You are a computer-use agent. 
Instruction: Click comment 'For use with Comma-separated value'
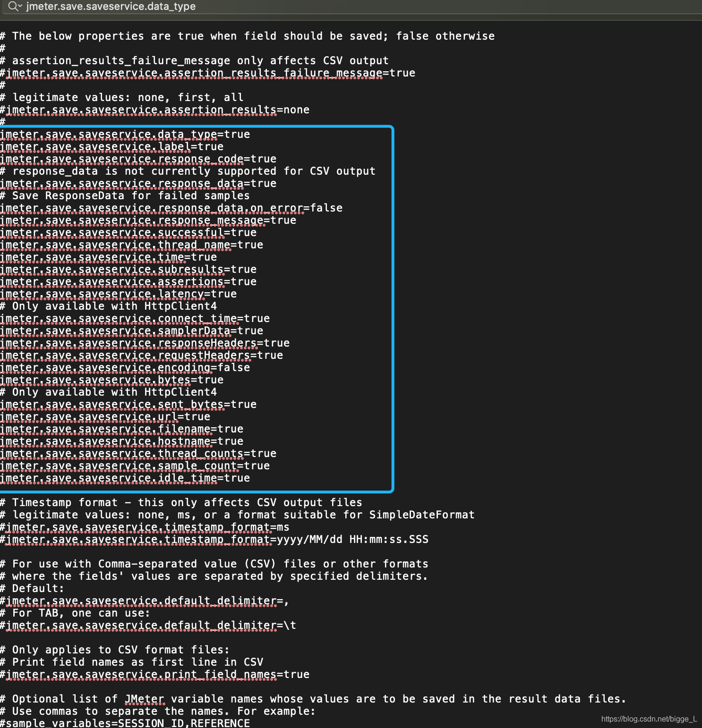point(214,564)
